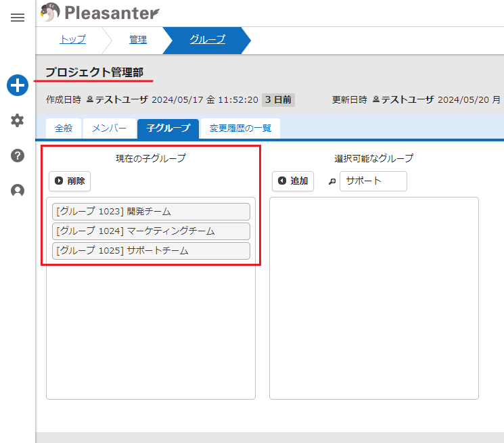Open the user account icon in sidebar
Viewport: 504px width, 443px height.
[18, 191]
